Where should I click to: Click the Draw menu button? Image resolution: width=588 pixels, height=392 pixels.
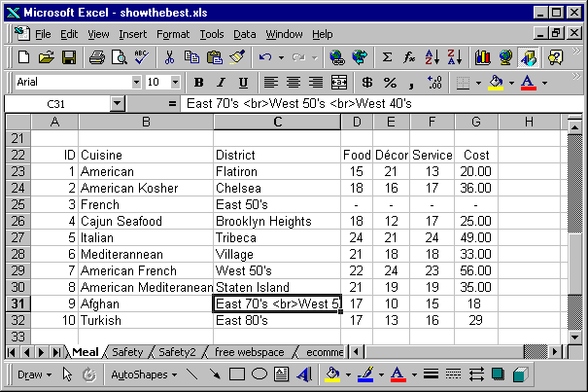pos(34,374)
